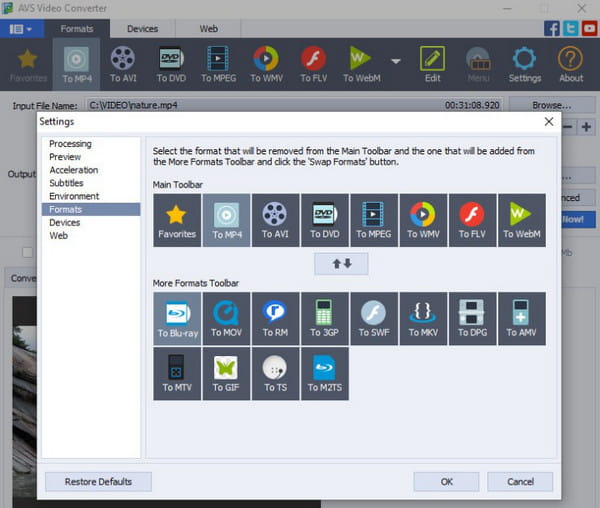
Task: Confirm settings with OK
Action: coord(446,482)
